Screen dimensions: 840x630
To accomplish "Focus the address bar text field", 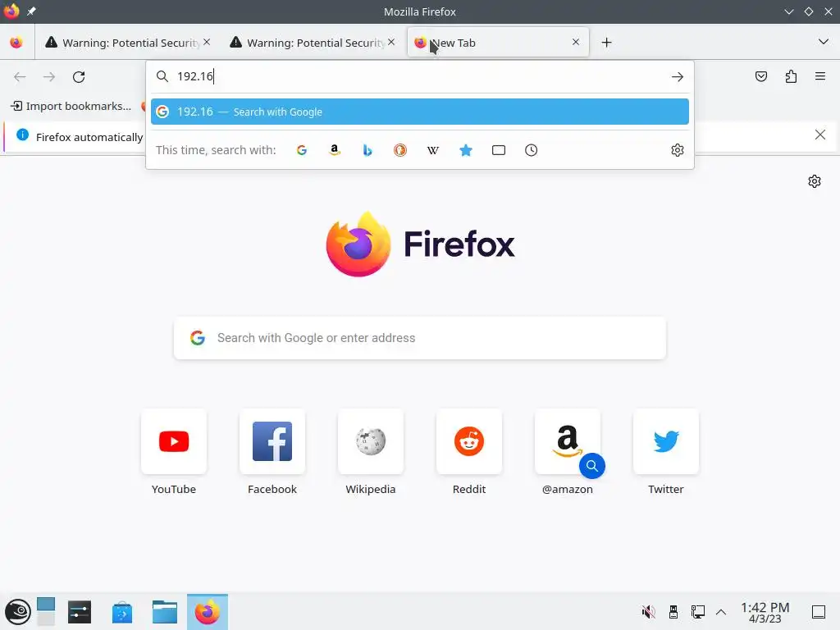I will click(x=419, y=76).
